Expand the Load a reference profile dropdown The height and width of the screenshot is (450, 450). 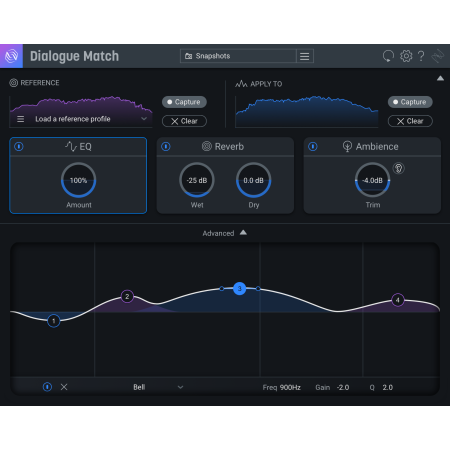(x=144, y=119)
